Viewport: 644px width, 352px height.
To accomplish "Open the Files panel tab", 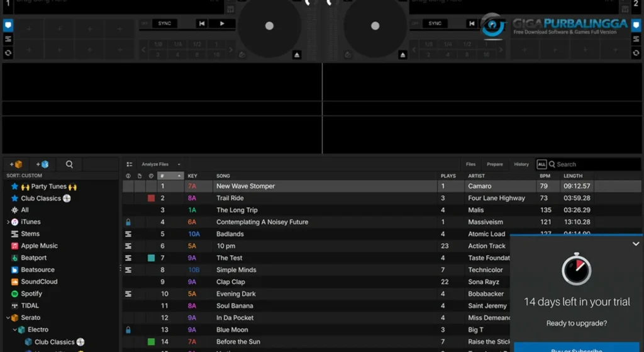I will click(470, 164).
